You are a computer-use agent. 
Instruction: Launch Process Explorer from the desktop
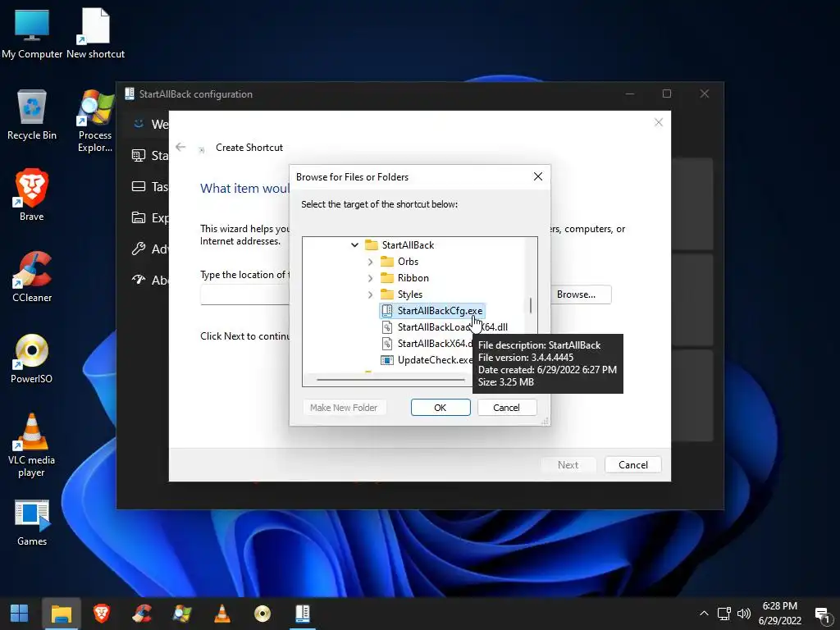[x=95, y=121]
